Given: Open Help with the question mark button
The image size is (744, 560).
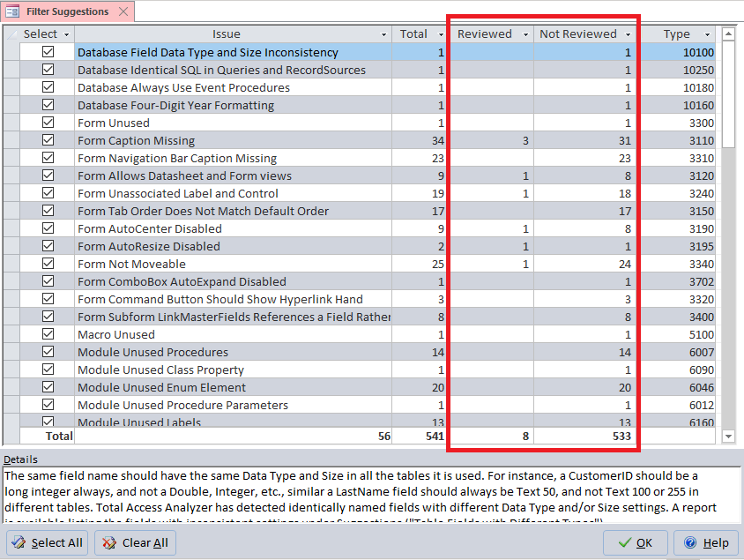Looking at the screenshot, I should [x=706, y=542].
